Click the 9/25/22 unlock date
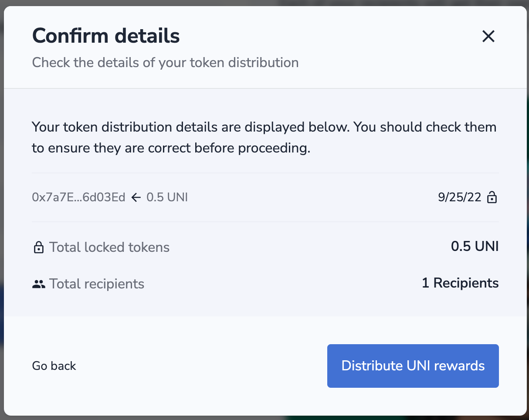529x420 pixels. [460, 197]
